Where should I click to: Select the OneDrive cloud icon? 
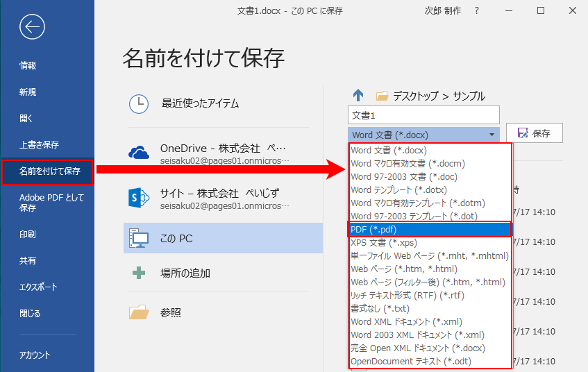(139, 153)
